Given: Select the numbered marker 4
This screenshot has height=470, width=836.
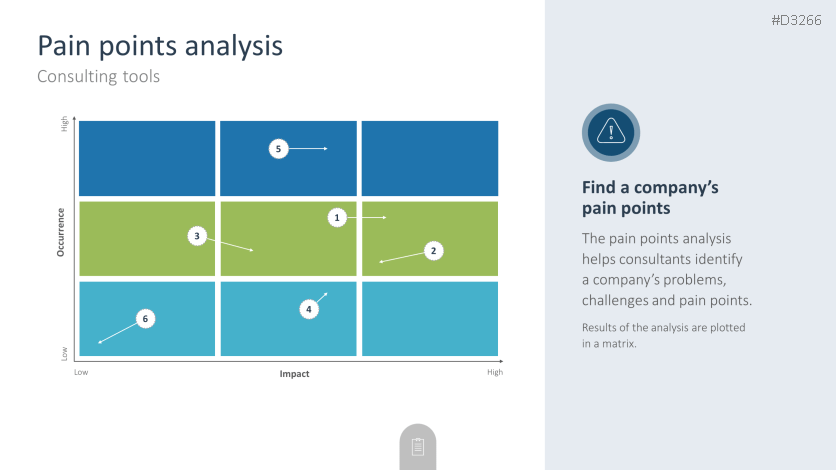Looking at the screenshot, I should [x=309, y=310].
